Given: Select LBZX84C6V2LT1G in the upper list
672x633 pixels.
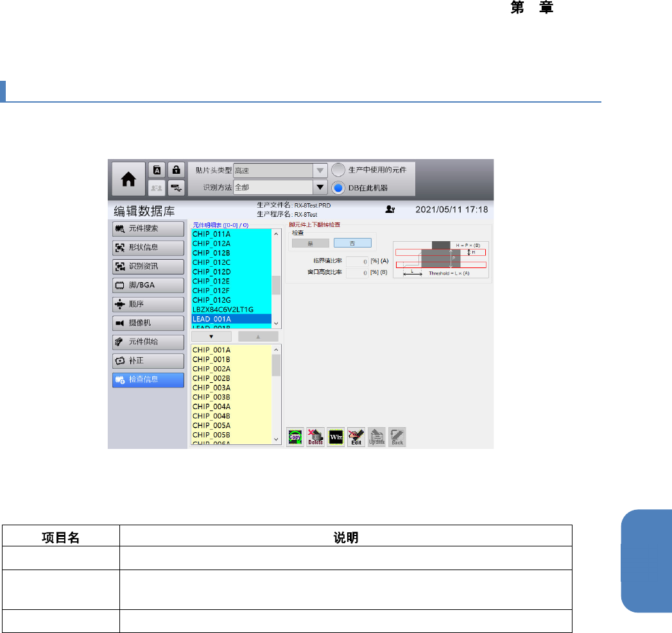Looking at the screenshot, I should coord(232,310).
